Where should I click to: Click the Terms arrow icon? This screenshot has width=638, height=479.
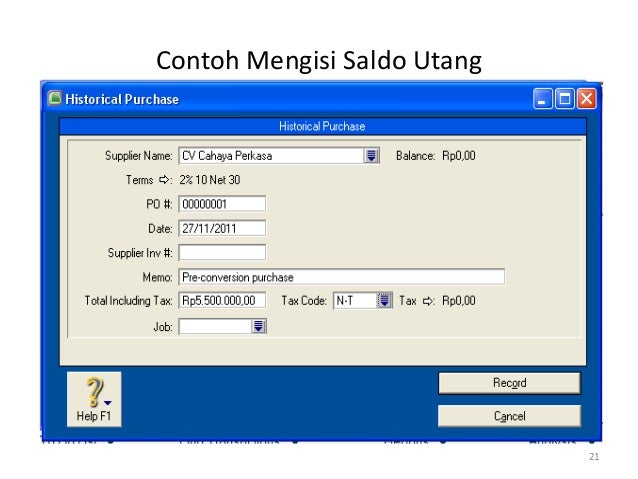[164, 179]
